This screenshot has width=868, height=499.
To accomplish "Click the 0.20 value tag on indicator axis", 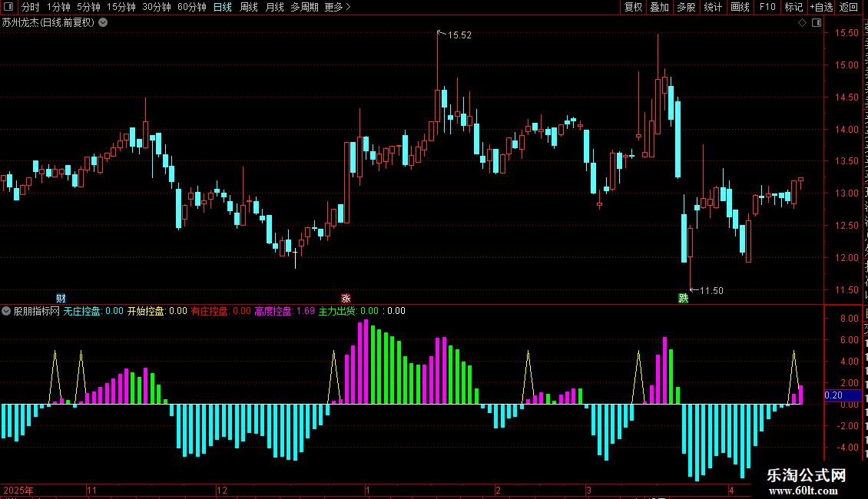I will [843, 395].
